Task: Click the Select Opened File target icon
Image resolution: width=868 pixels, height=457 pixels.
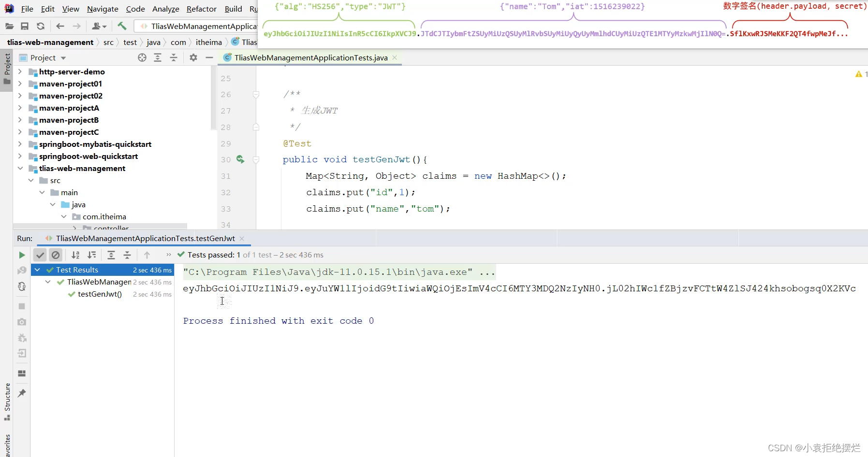Action: point(142,57)
